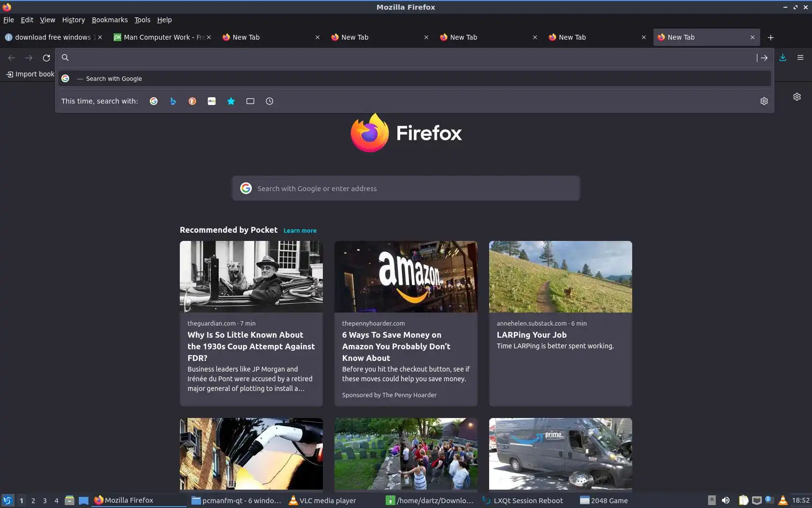Click Import bookmarks in the bookmarks toolbar
Viewport: 812px width, 508px height.
pos(30,74)
